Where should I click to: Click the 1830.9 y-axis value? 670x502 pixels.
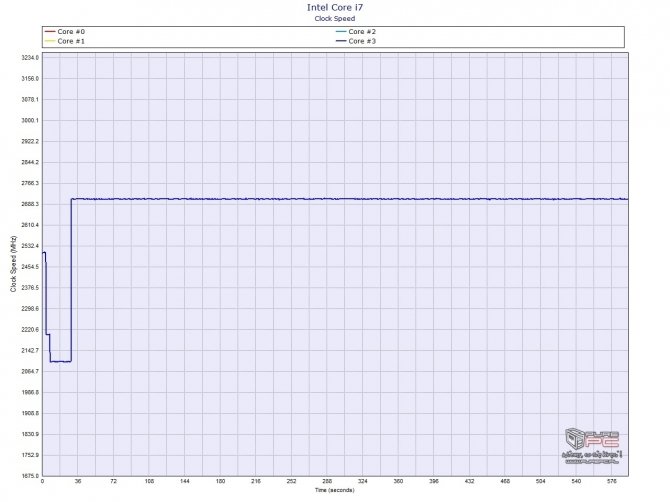pyautogui.click(x=30, y=434)
